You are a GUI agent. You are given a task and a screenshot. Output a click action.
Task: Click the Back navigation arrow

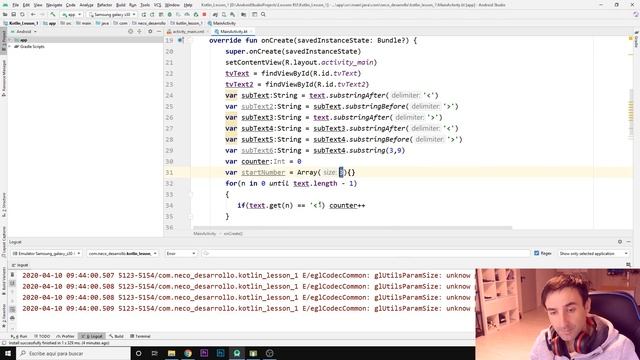click(33, 14)
